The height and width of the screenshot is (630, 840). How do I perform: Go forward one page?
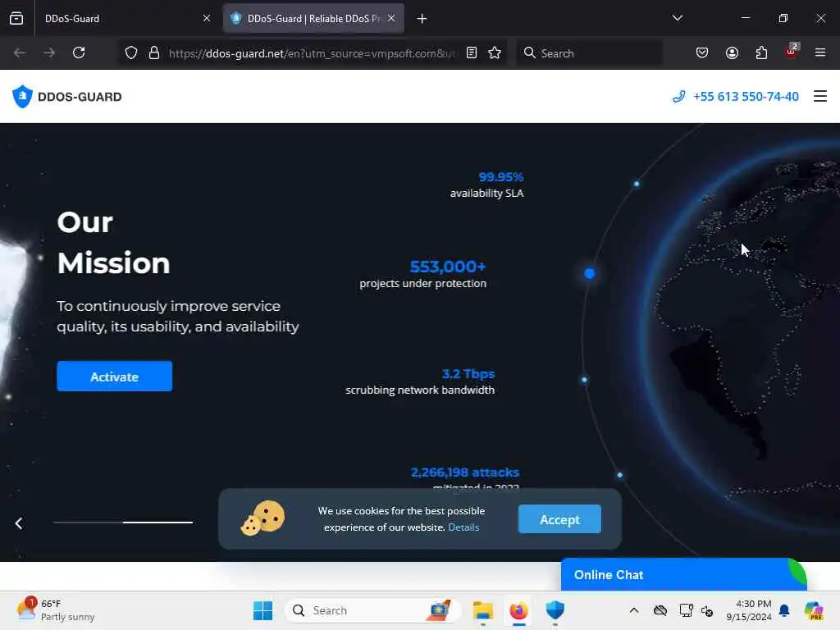click(x=49, y=52)
